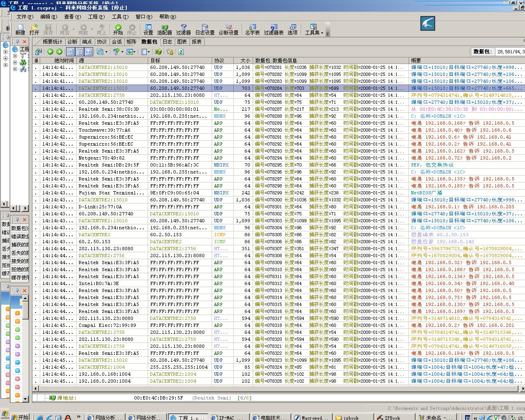Expand the 工具集 toolset dropdown
Screen dimensions: 525x420
[322, 33]
